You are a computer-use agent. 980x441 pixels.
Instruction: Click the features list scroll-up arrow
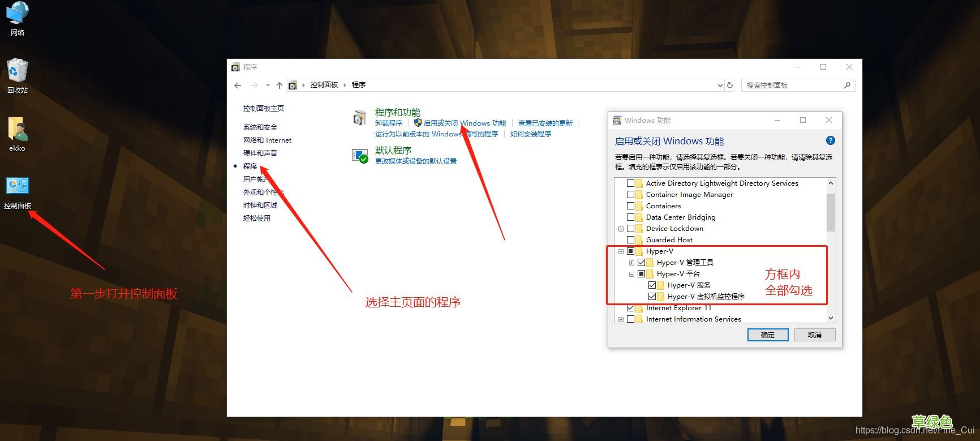tap(831, 183)
